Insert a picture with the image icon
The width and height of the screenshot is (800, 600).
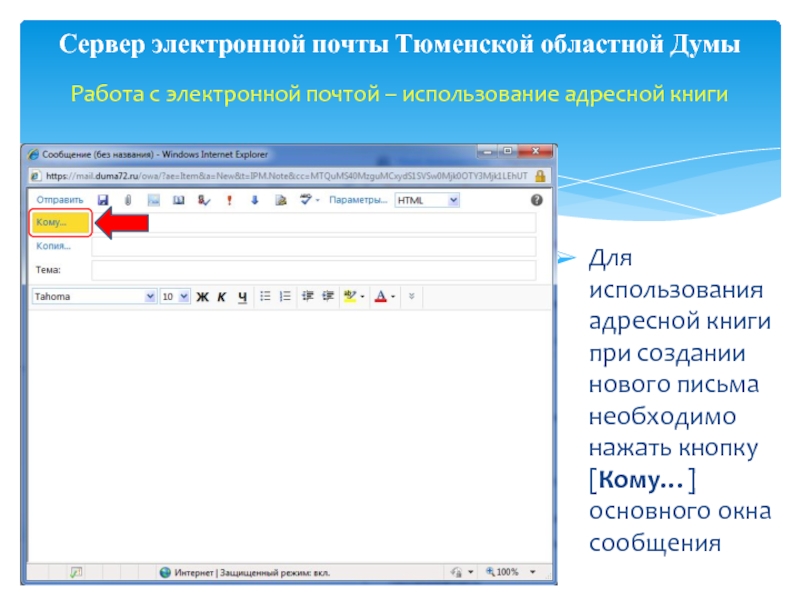[x=154, y=200]
